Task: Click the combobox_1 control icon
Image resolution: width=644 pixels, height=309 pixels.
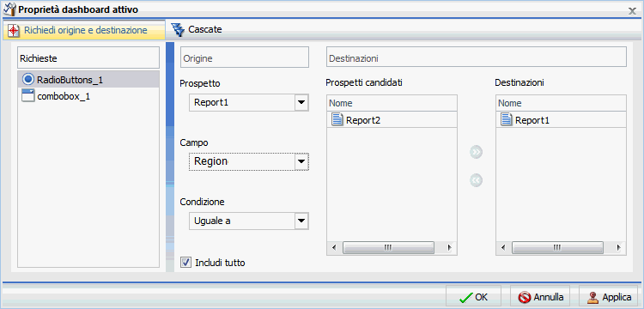Action: coord(28,95)
